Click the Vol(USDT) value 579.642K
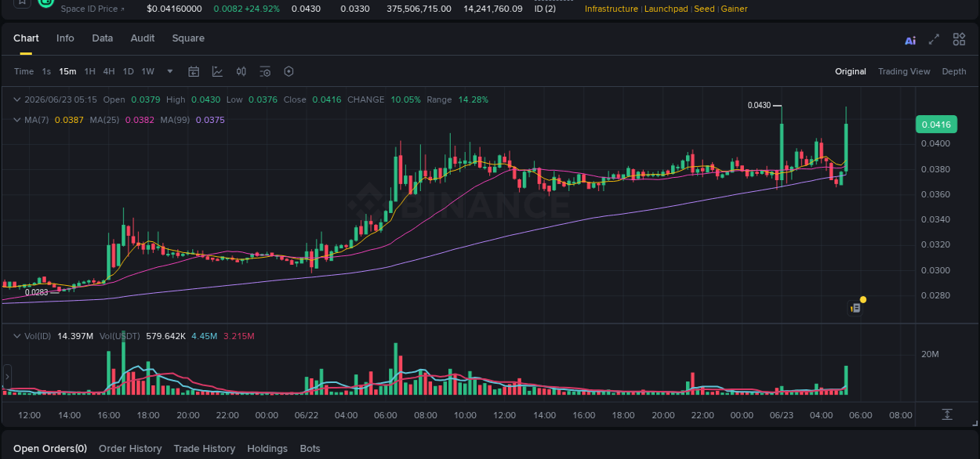This screenshot has height=459, width=980. (166, 336)
